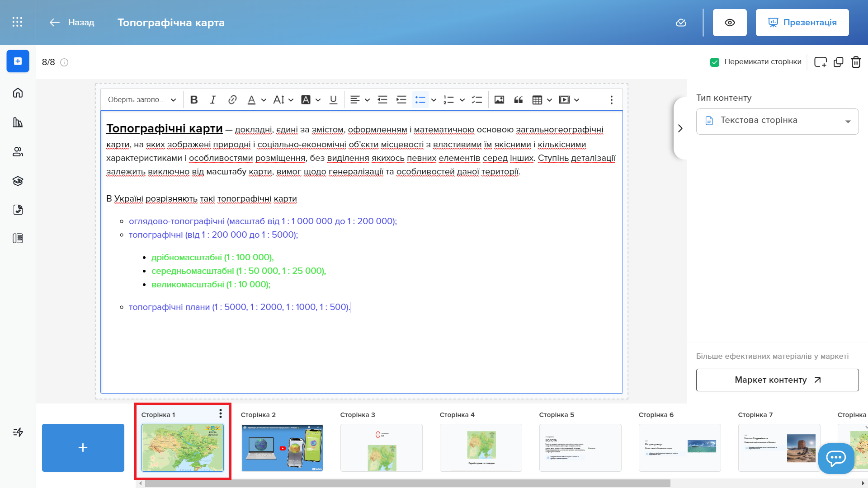Insert an image into the page
Image resolution: width=868 pixels, height=488 pixels.
coord(499,100)
